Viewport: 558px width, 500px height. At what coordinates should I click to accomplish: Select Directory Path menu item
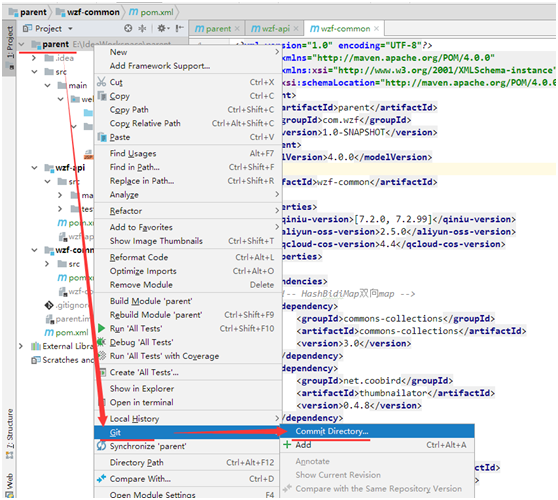(x=188, y=462)
